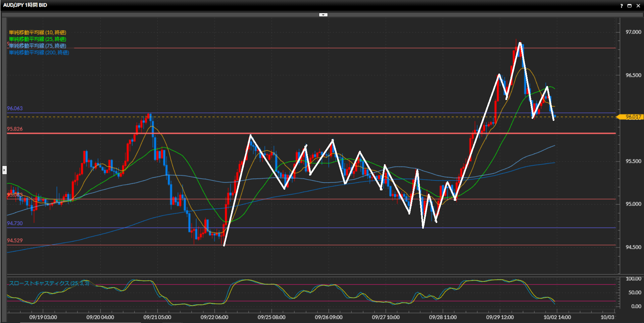The height and width of the screenshot is (323, 644).
Task: Click the 95.063 horizontal line label
Action: (15, 195)
